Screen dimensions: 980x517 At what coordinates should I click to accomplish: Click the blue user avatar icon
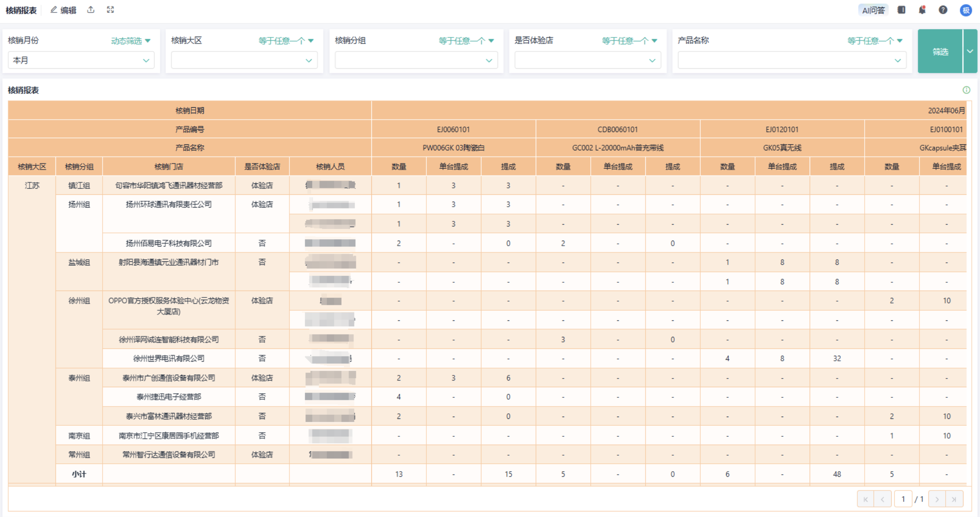[966, 10]
